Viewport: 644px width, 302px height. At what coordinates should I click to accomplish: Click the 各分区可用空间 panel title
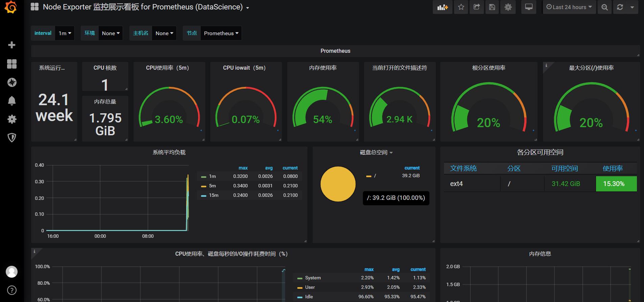(540, 153)
